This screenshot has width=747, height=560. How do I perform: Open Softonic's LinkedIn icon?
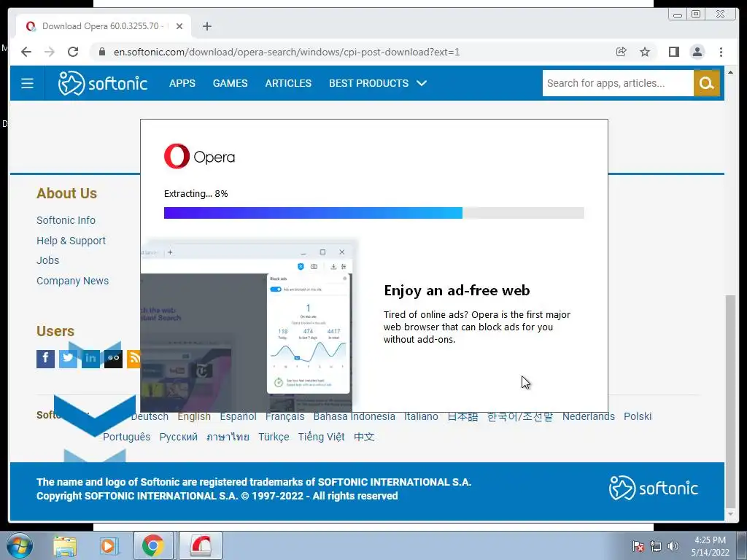tap(90, 359)
